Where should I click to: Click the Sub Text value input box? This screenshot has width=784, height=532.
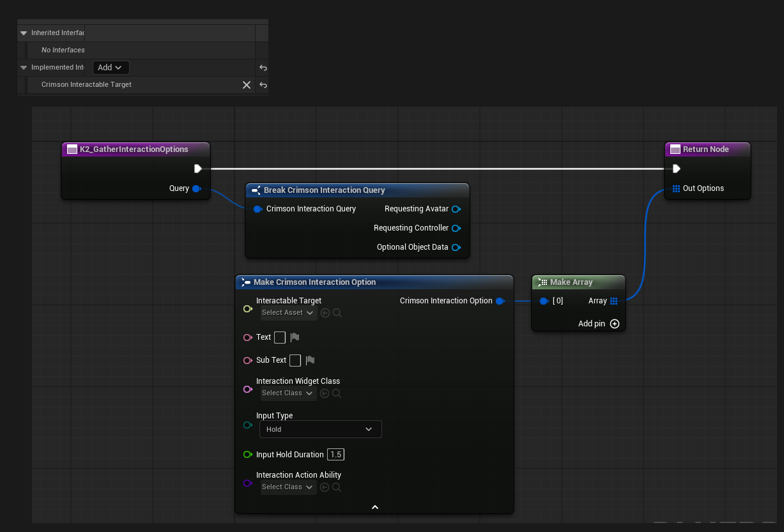pos(295,360)
